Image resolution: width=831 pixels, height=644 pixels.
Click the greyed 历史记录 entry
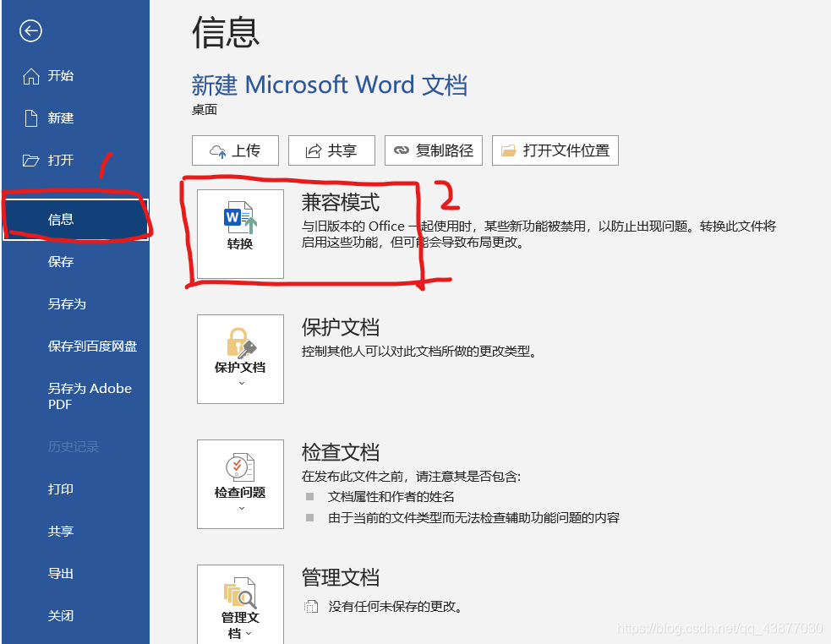click(74, 447)
